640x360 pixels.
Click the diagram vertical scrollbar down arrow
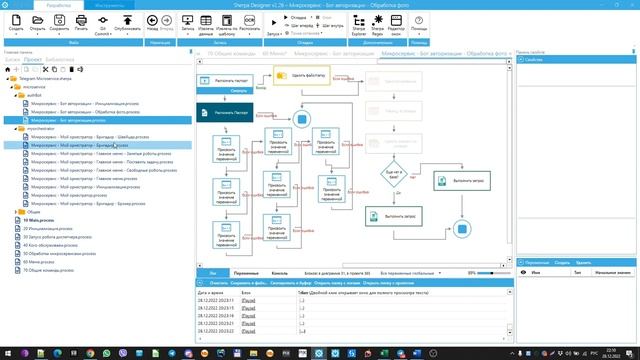(x=509, y=260)
